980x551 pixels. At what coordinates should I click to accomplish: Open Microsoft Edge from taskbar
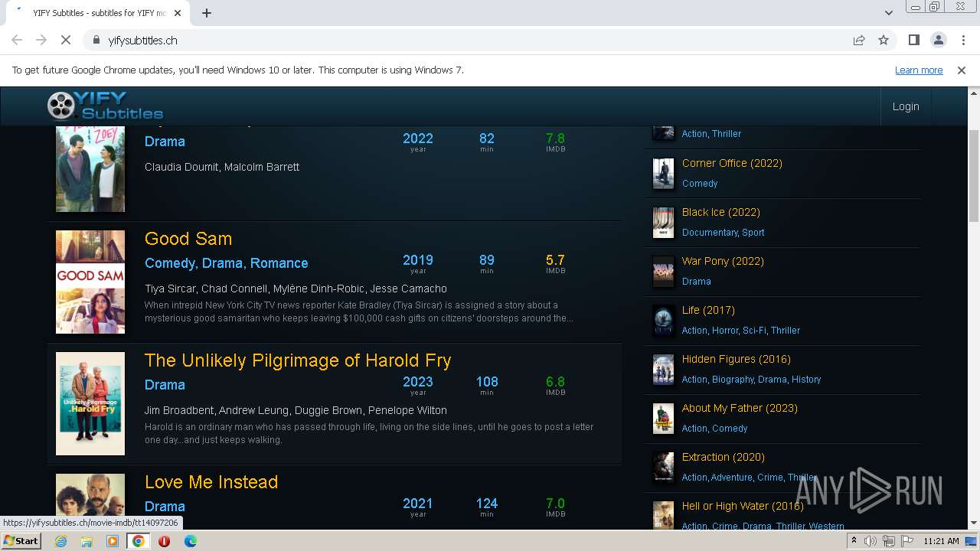(190, 541)
